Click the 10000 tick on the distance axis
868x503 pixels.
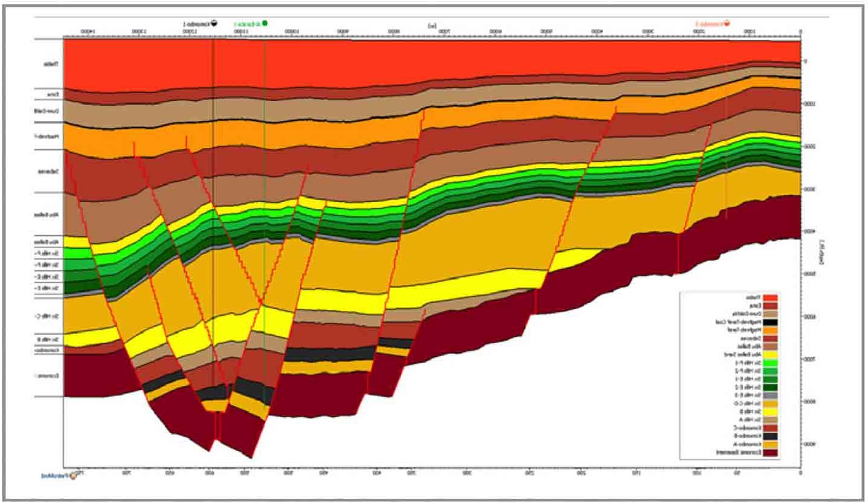point(291,30)
